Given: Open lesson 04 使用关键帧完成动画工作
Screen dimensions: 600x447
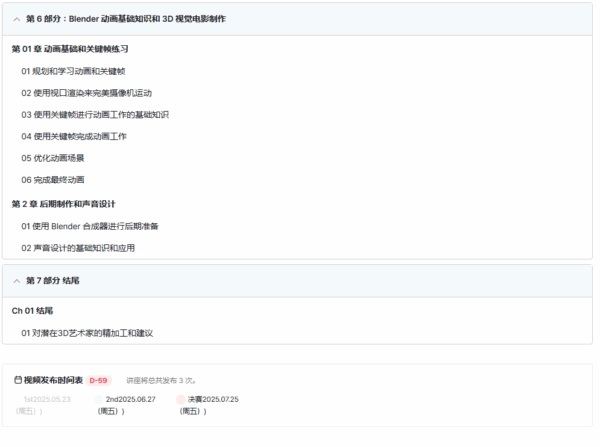Looking at the screenshot, I should (x=74, y=136).
